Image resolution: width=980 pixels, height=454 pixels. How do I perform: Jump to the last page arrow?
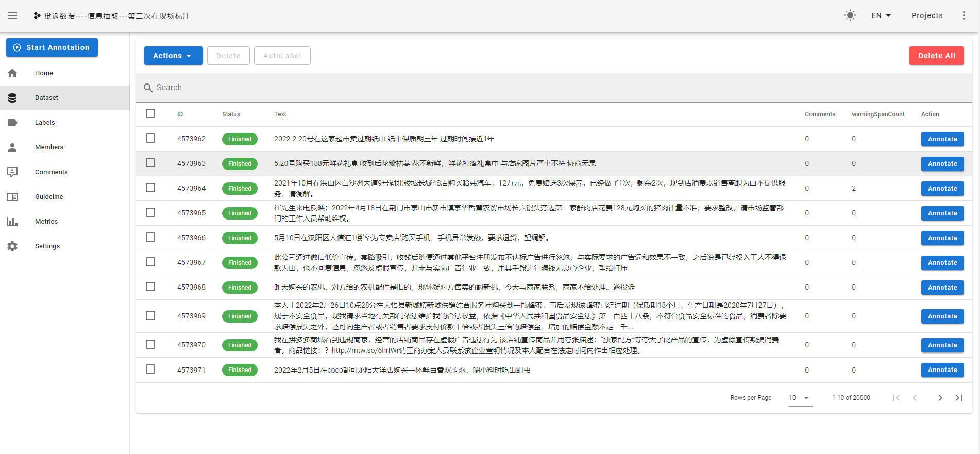[x=959, y=398]
